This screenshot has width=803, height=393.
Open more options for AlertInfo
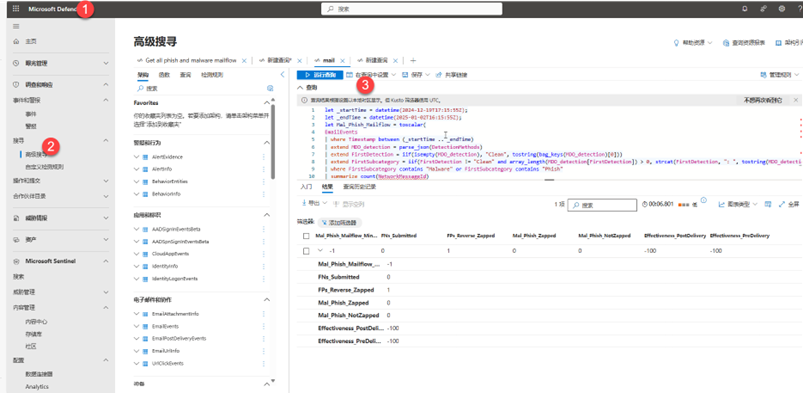coord(264,169)
